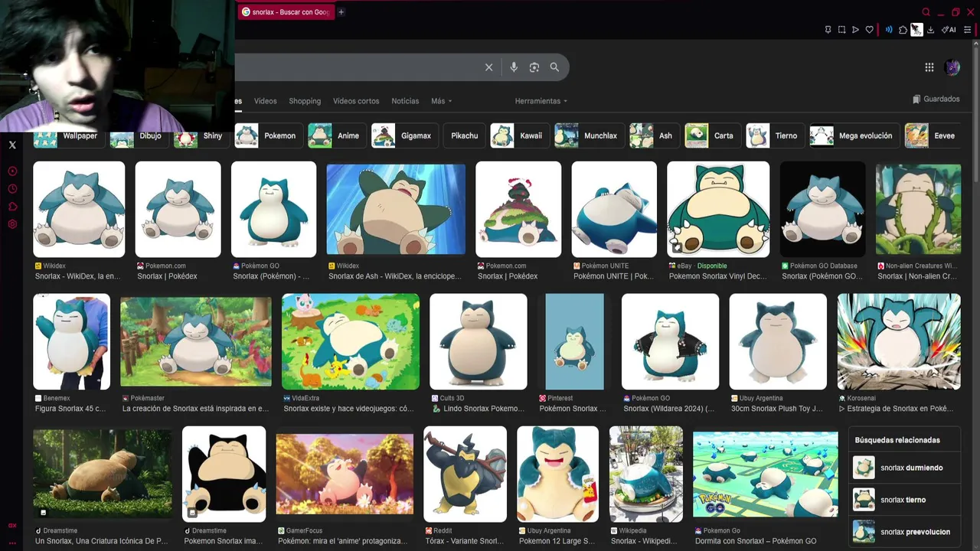Open Cults 3D Lindo Snorlax link
Image resolution: width=980 pixels, height=551 pixels.
click(479, 409)
